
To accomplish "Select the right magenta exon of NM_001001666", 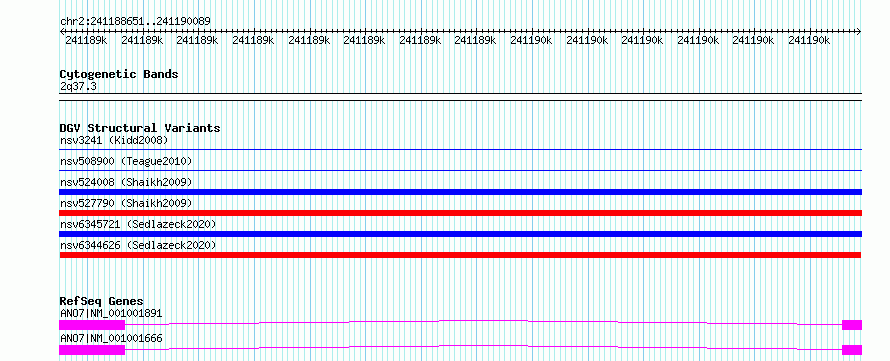I will point(852,350).
